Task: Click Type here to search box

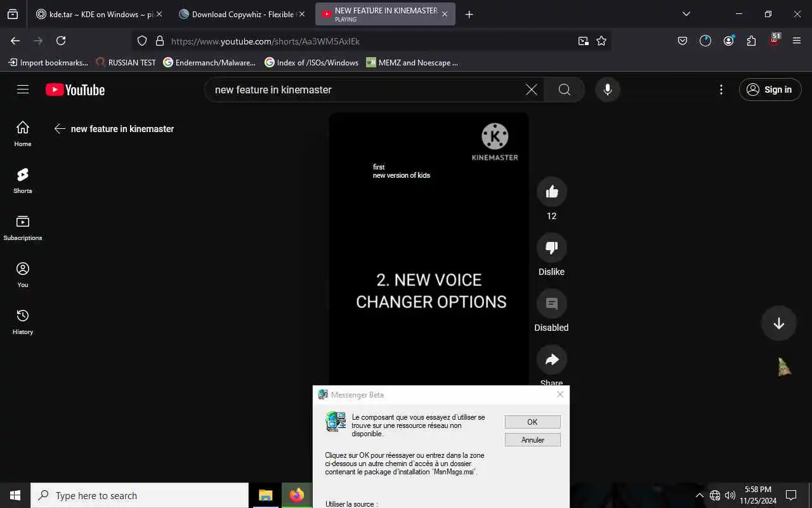Action: [140, 495]
